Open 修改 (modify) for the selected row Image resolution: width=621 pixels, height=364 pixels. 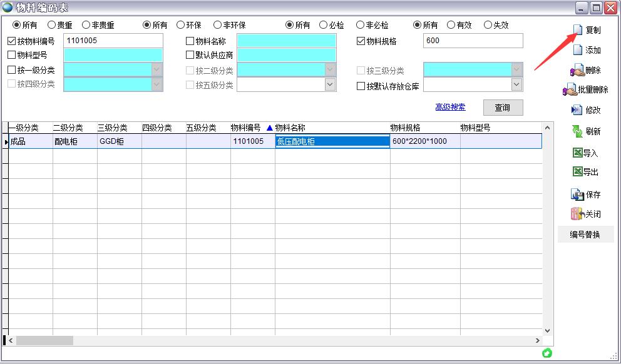coord(577,110)
